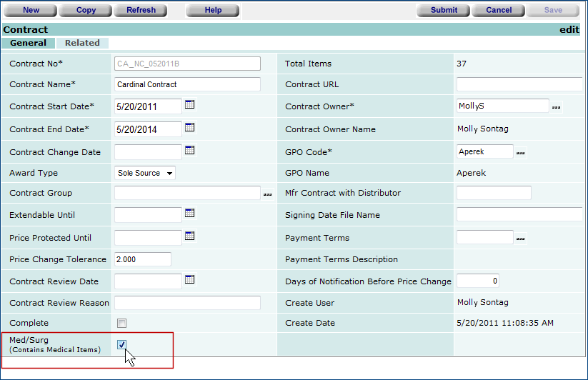Open calendar picker for Contract Start Date
588x380 pixels.
click(190, 105)
